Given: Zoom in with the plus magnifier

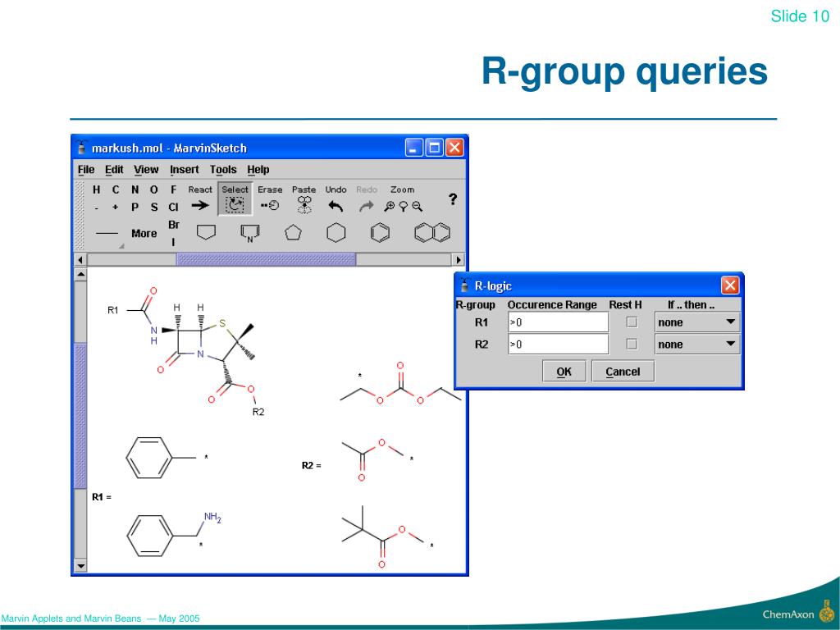Looking at the screenshot, I should [x=390, y=206].
